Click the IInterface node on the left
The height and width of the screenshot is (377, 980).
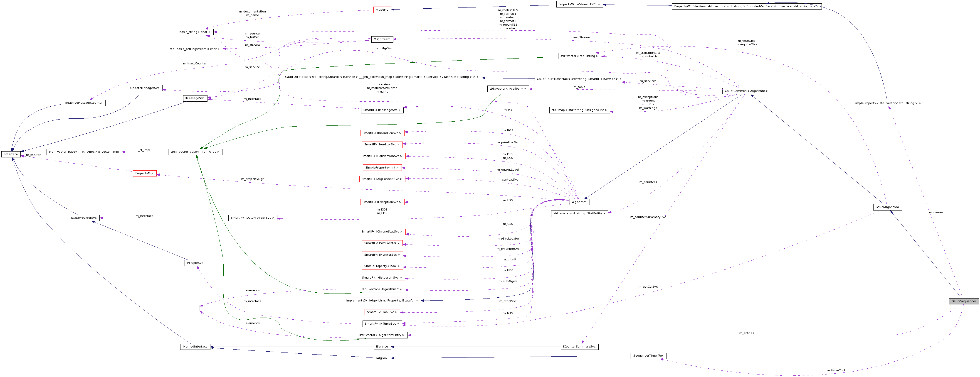click(x=11, y=154)
